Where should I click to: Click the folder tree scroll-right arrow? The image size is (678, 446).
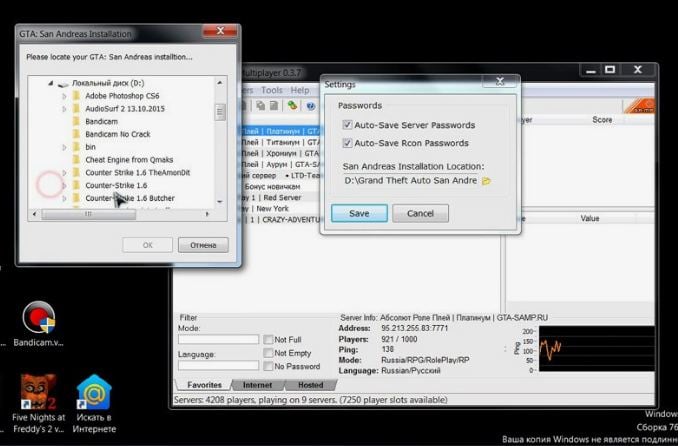(207, 214)
